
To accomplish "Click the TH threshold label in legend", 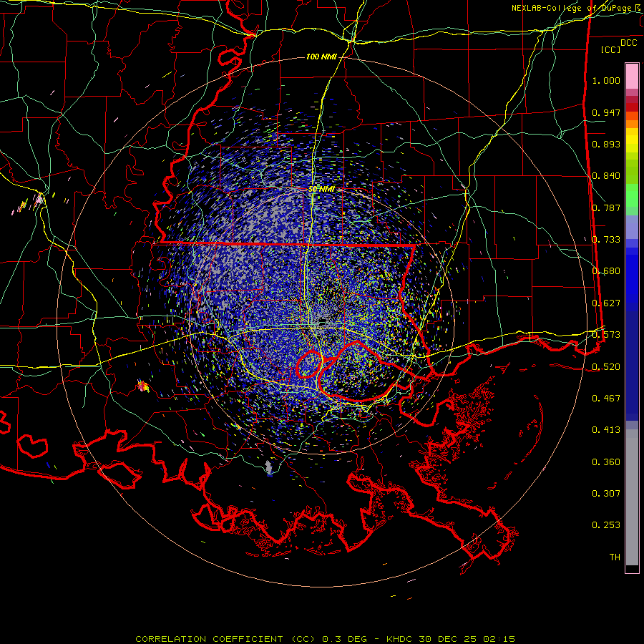I will tap(615, 557).
